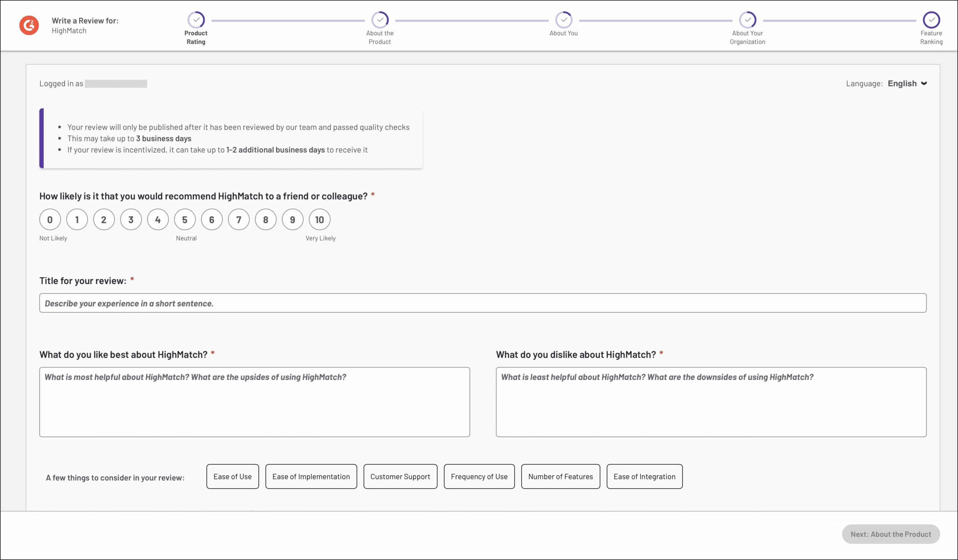Screen dimensions: 958x560
Task: Open the Language dropdown
Action: (x=907, y=83)
